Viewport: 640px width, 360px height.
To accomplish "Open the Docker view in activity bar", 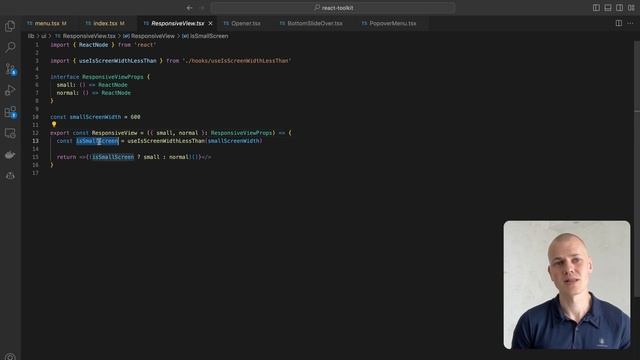I will coord(10,155).
